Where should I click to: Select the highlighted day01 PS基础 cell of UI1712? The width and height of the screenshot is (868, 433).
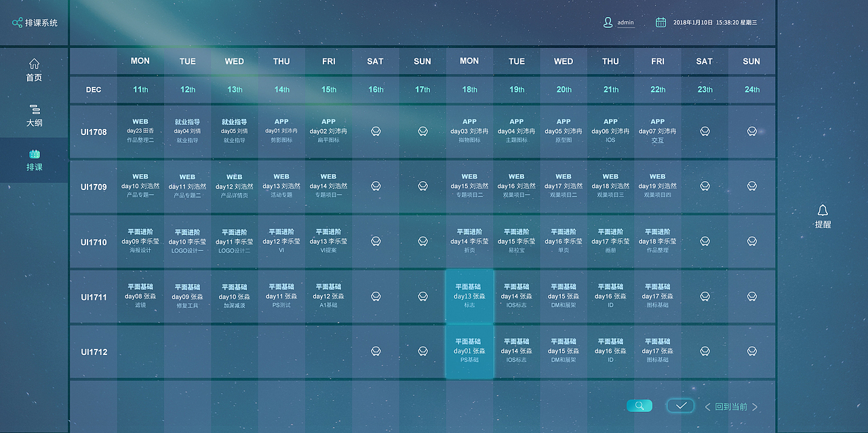pyautogui.click(x=469, y=351)
